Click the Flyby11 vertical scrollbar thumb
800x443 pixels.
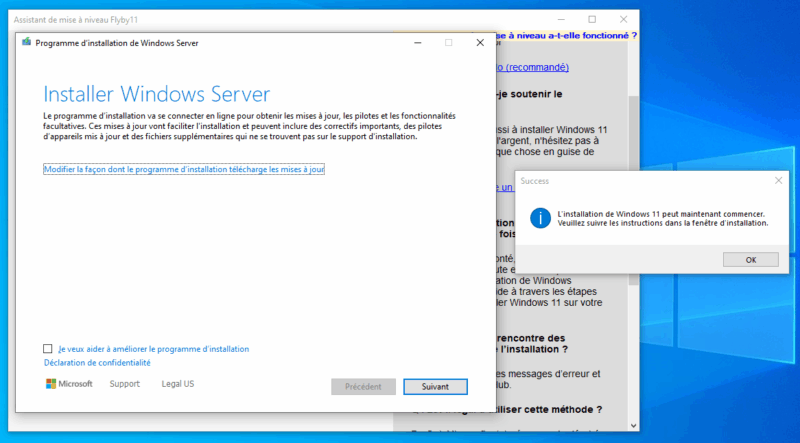[634, 189]
